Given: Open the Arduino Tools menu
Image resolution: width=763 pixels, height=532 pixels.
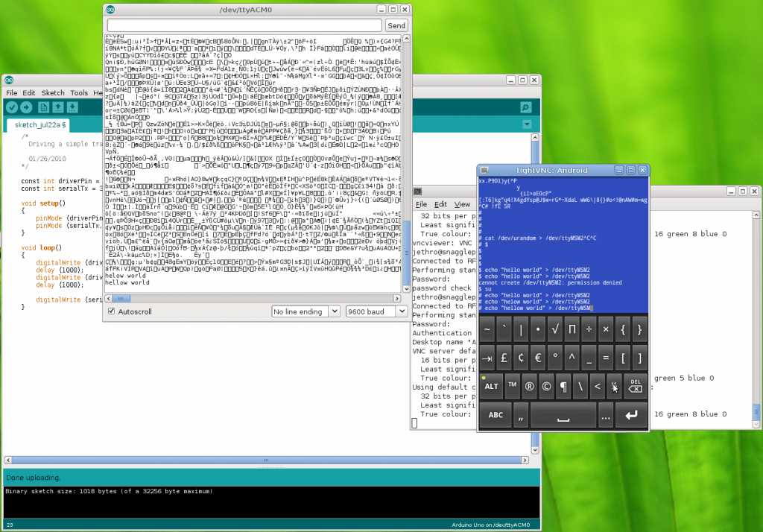Looking at the screenshot, I should coord(79,93).
